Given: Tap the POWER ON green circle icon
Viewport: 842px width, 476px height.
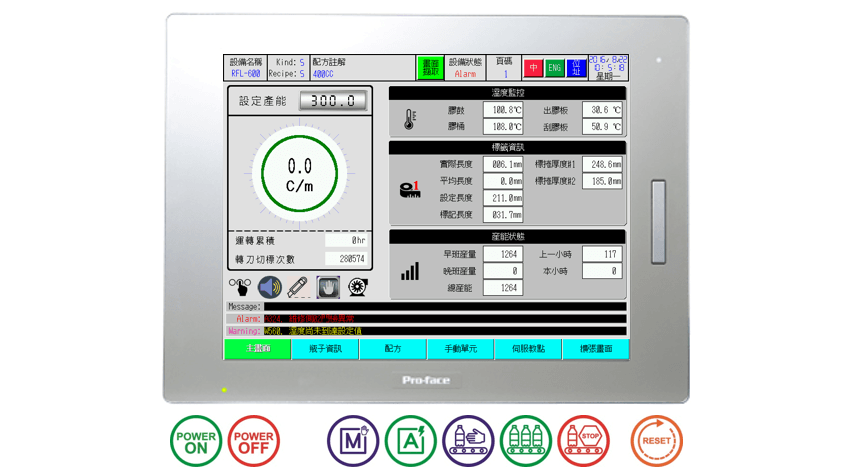Looking at the screenshot, I should click(196, 441).
